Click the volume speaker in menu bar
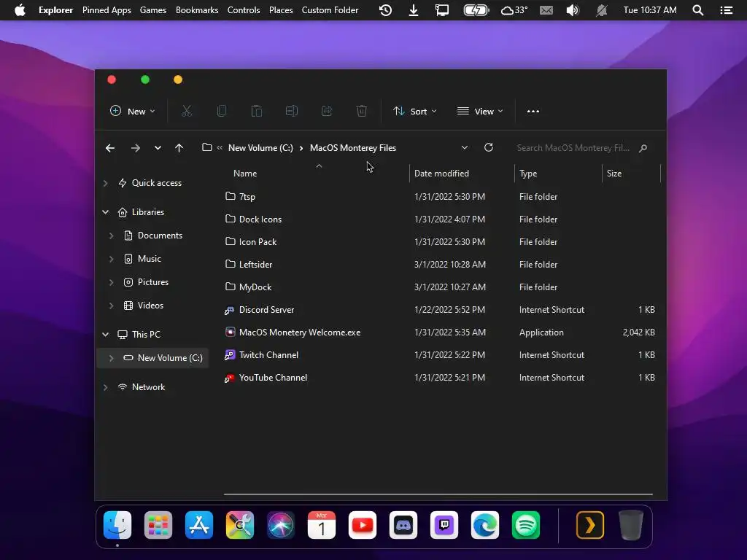 click(573, 10)
